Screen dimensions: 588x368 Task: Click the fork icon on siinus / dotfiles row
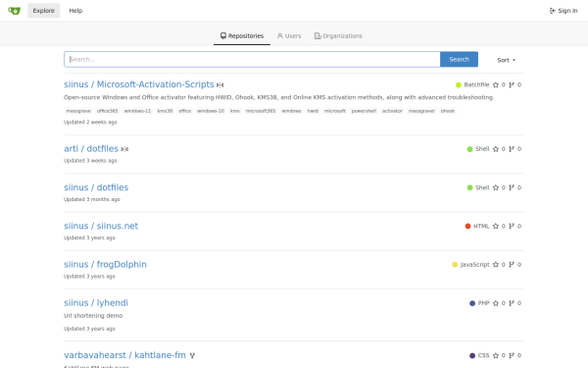tap(512, 187)
